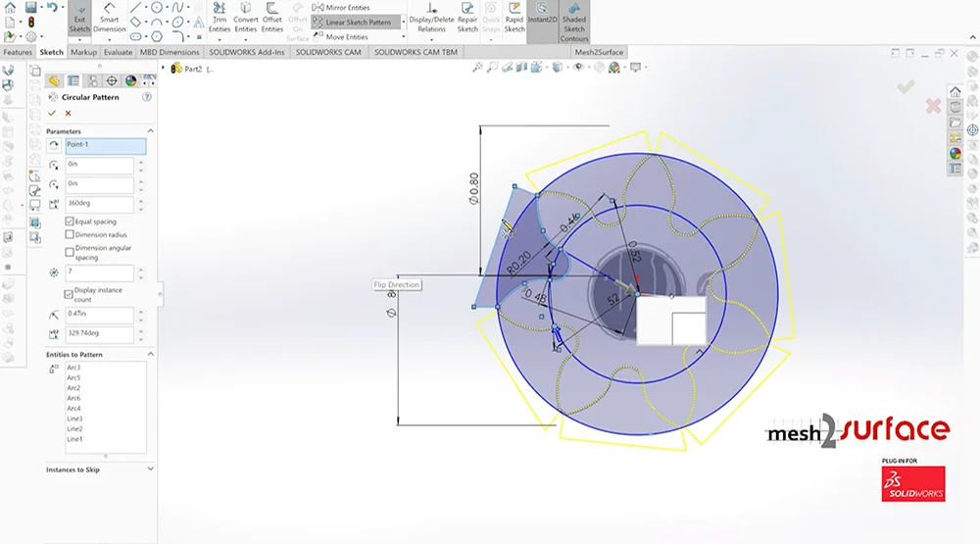Screen dimensions: 980x544
Task: Confirm the Circular Pattern with green checkmark
Action: (52, 114)
